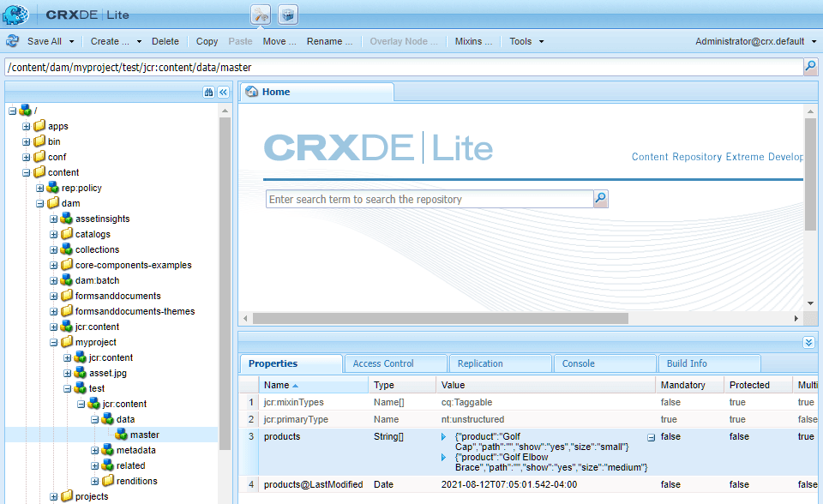
Task: Click the Type column header
Action: 402,385
